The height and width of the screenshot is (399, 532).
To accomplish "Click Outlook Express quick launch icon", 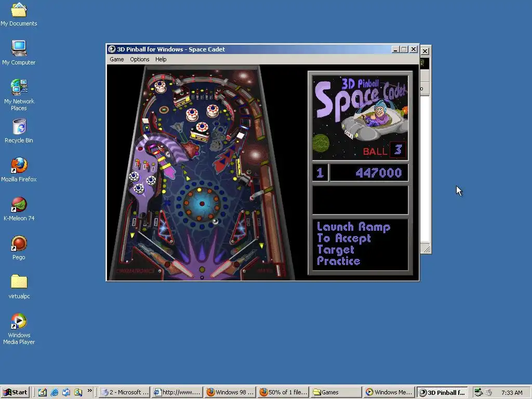I will click(66, 392).
